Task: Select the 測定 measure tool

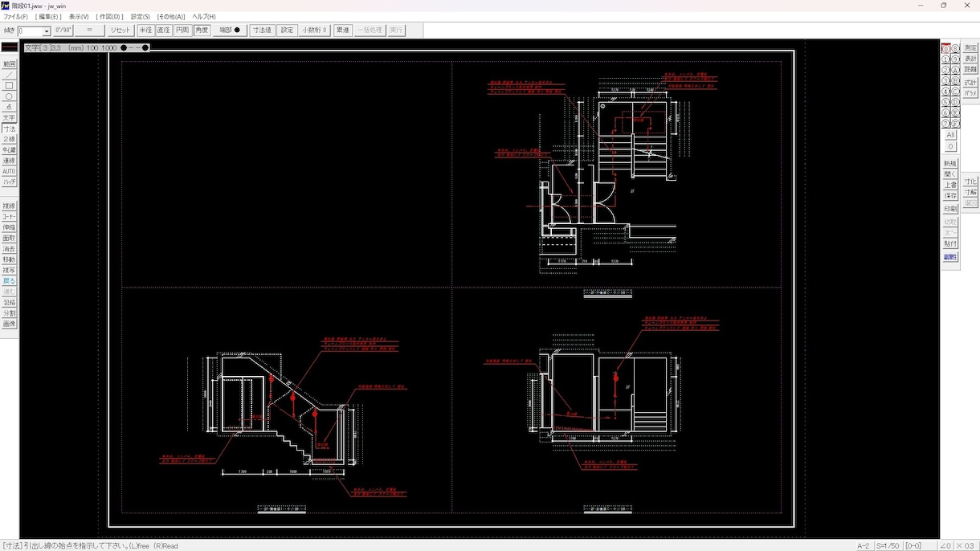Action: (970, 48)
